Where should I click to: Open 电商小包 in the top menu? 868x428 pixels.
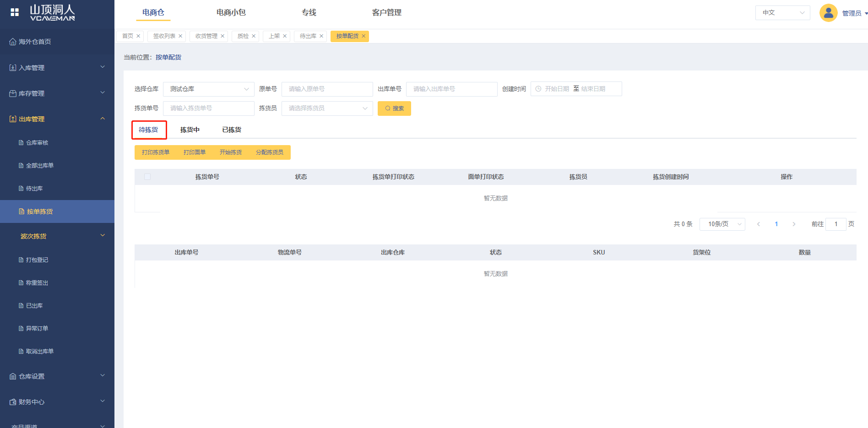click(231, 12)
